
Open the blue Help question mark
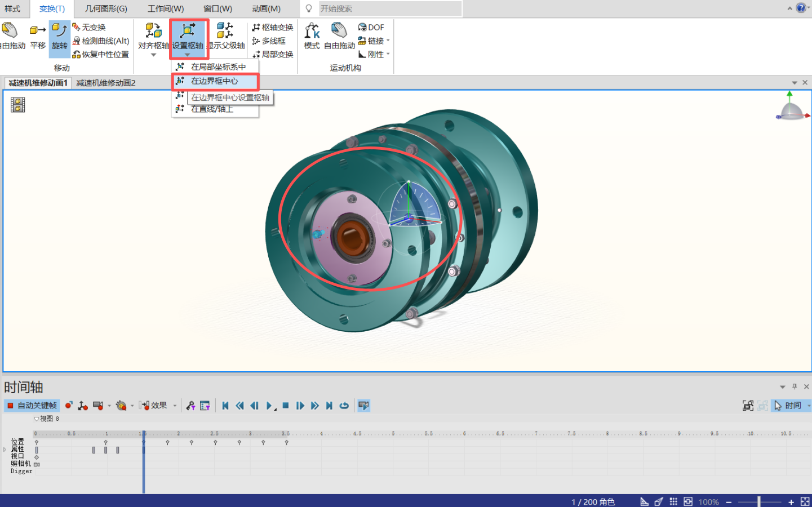(x=801, y=8)
